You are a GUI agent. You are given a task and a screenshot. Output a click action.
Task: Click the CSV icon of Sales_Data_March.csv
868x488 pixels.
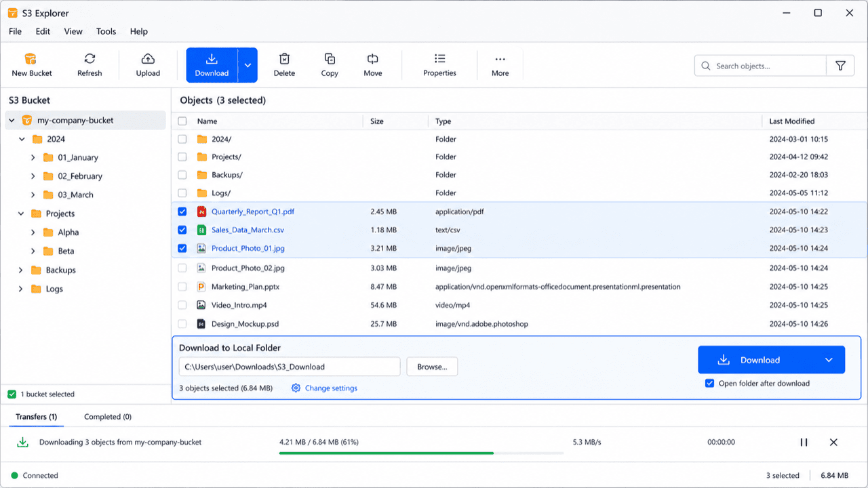(201, 230)
